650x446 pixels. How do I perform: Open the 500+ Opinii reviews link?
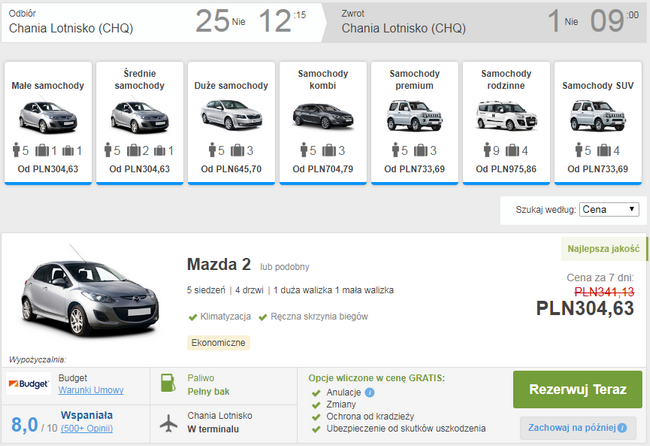(87, 428)
